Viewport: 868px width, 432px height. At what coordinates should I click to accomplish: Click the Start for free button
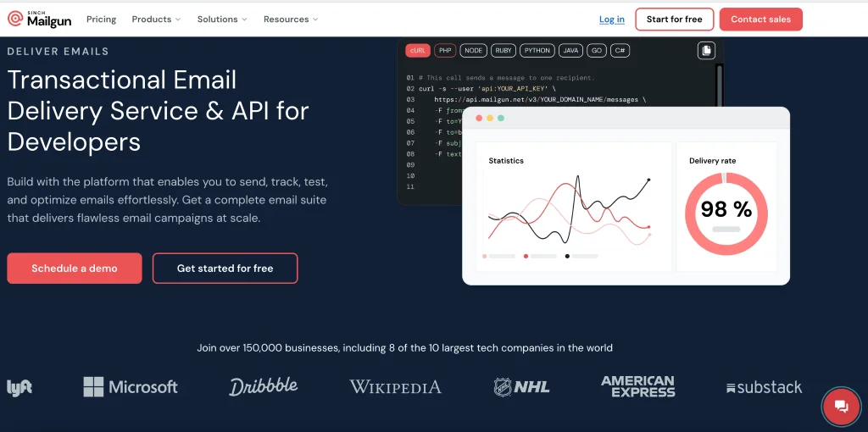pyautogui.click(x=674, y=19)
